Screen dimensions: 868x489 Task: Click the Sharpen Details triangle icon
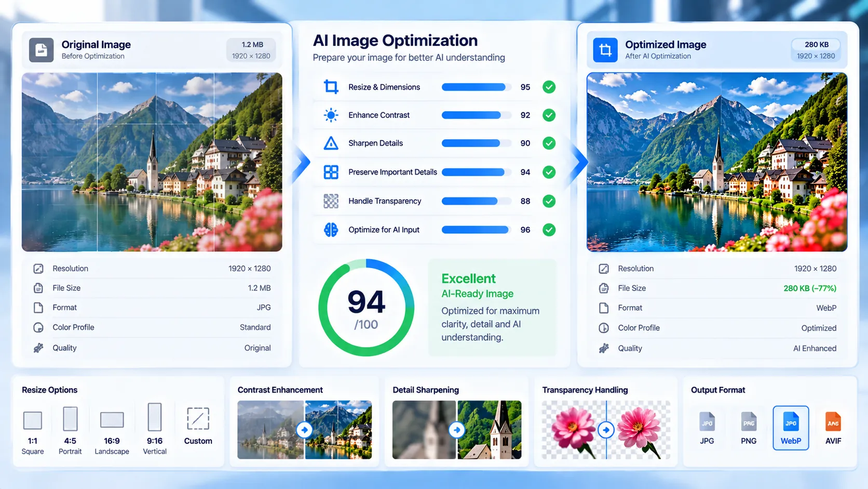331,143
